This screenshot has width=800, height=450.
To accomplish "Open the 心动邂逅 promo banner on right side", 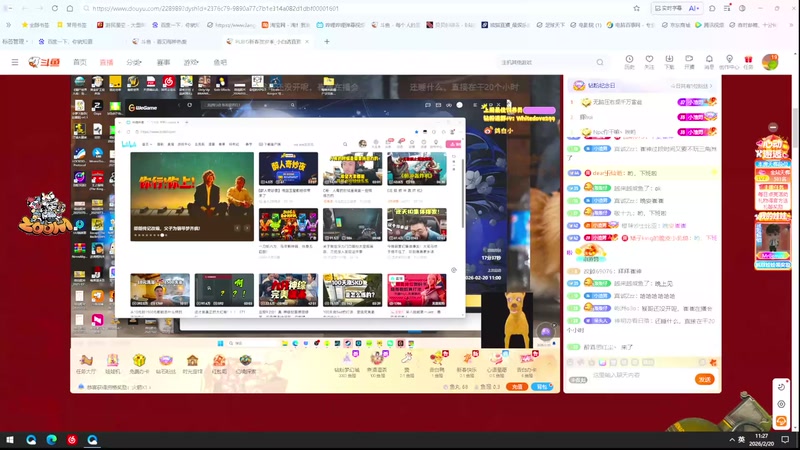I will [772, 173].
